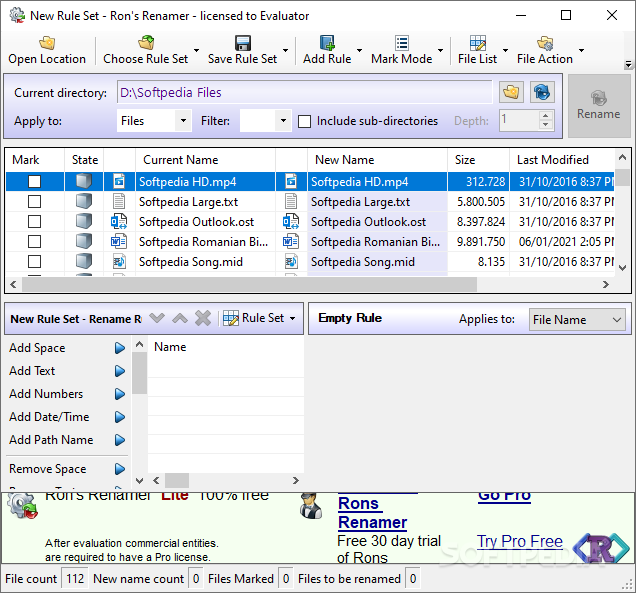Click the move rule down chevron icon
636x593 pixels.
(x=157, y=318)
